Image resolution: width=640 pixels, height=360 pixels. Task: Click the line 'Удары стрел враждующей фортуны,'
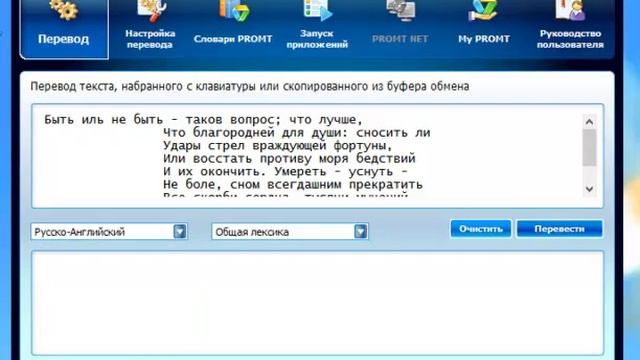(278, 146)
